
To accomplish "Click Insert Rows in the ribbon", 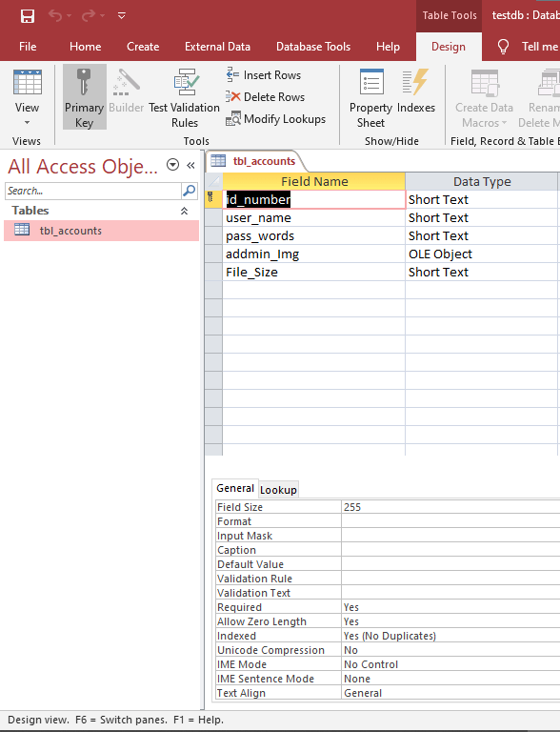I will click(x=264, y=75).
